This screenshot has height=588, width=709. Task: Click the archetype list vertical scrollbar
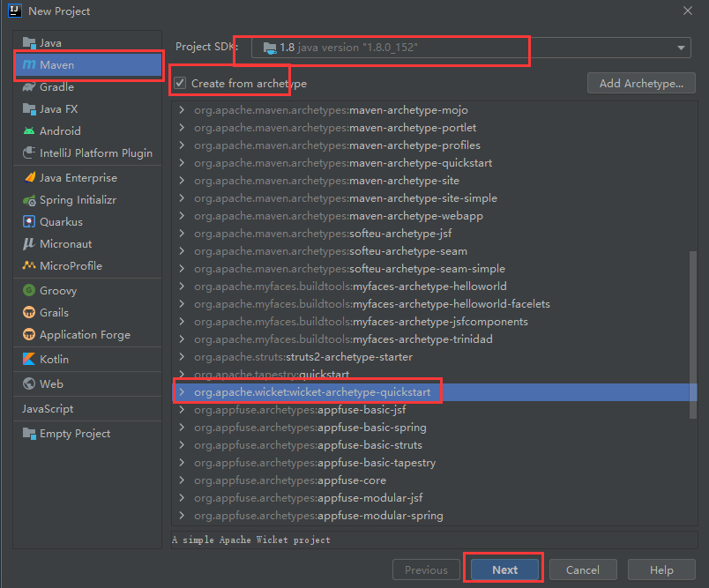(693, 334)
